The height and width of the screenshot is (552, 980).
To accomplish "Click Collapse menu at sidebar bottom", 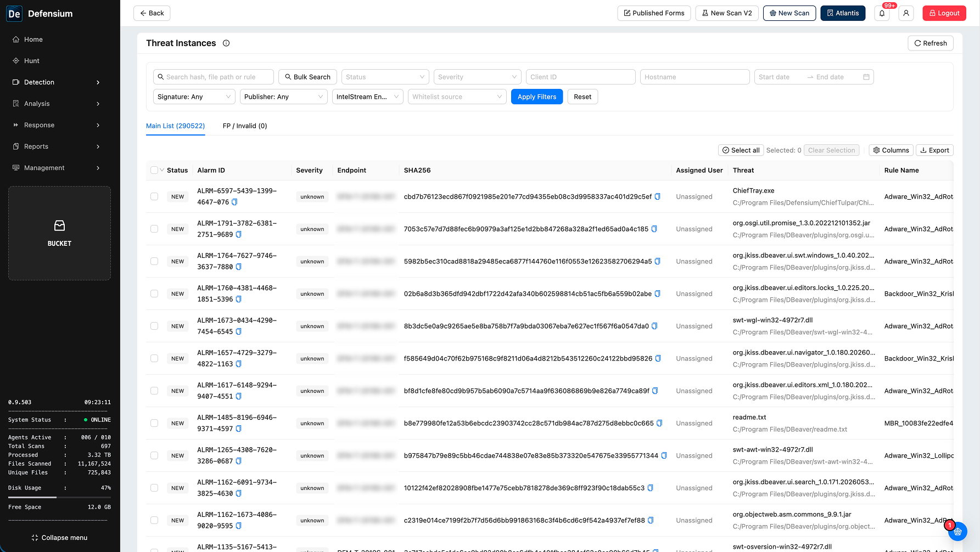I will point(59,538).
